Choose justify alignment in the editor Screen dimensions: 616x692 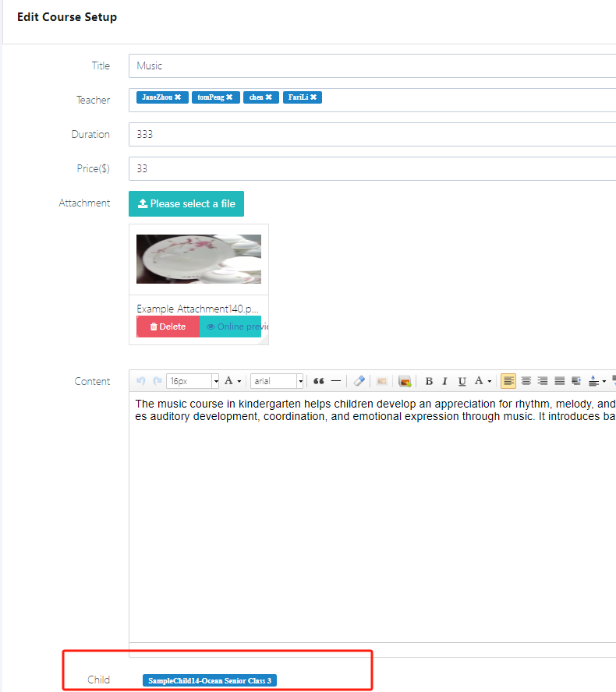tap(559, 381)
